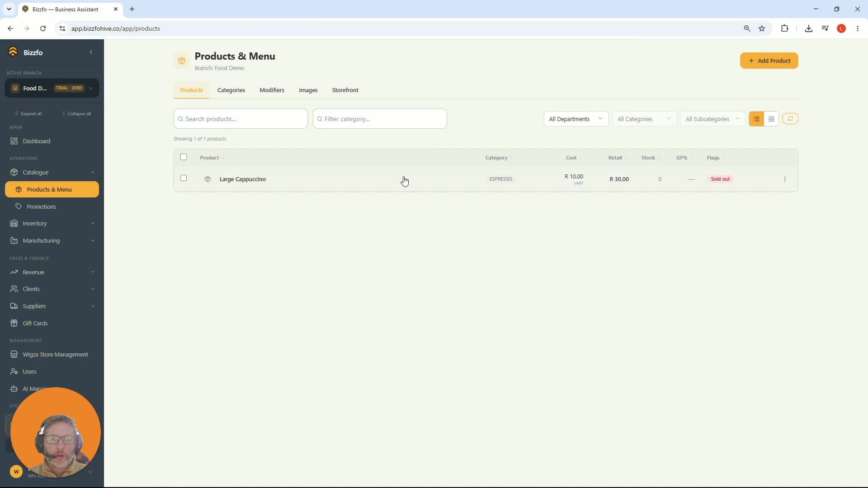Switch to the Storefront tab
The height and width of the screenshot is (488, 868).
[x=345, y=90]
